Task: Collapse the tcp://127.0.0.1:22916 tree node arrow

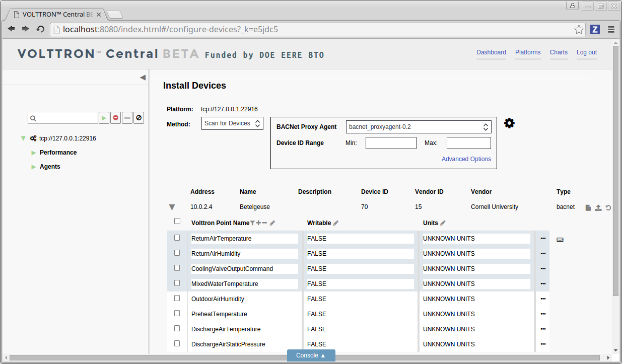Action: pos(23,138)
